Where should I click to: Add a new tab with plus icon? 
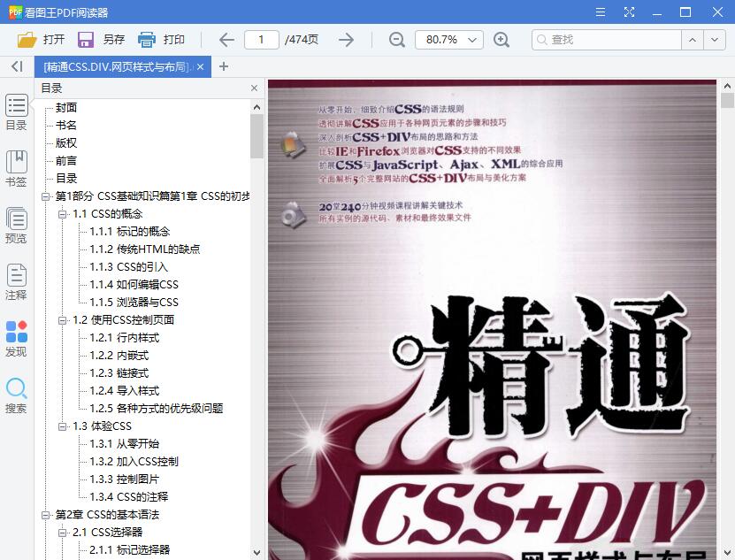click(x=224, y=66)
